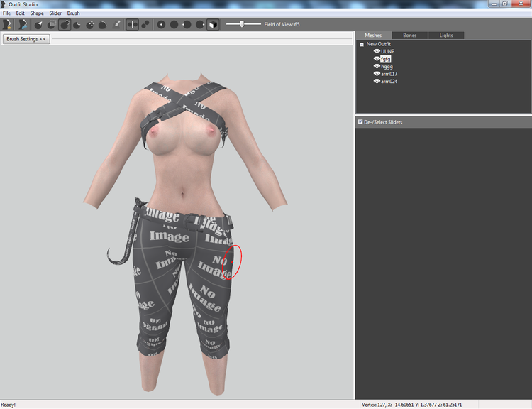Screen dimensions: 532x409
Task: Choose the Inflate brush tool
Action: 65,24
